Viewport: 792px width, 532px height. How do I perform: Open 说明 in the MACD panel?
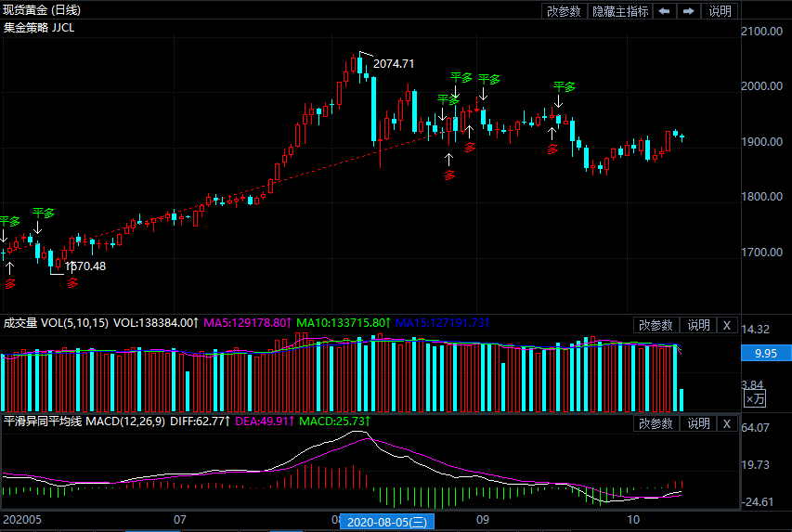698,423
